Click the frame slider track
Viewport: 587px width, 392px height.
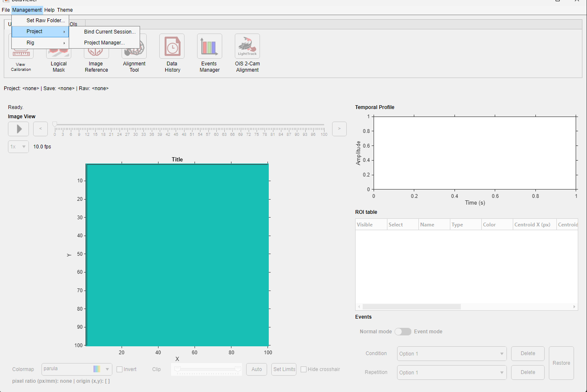tap(189, 125)
